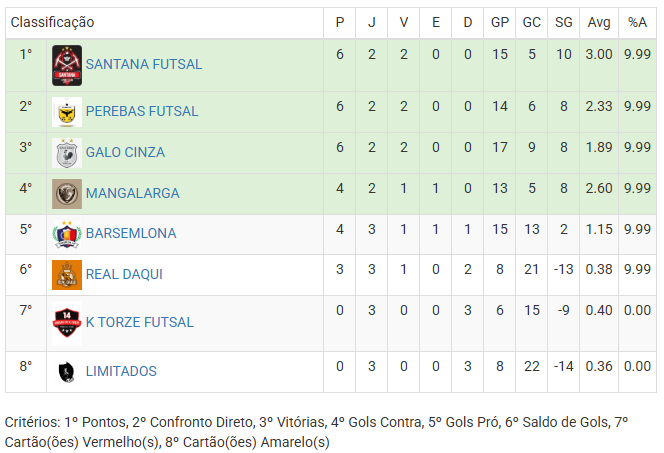Viewport: 664px width, 453px height.
Task: Click the SG column header
Action: pos(564,22)
